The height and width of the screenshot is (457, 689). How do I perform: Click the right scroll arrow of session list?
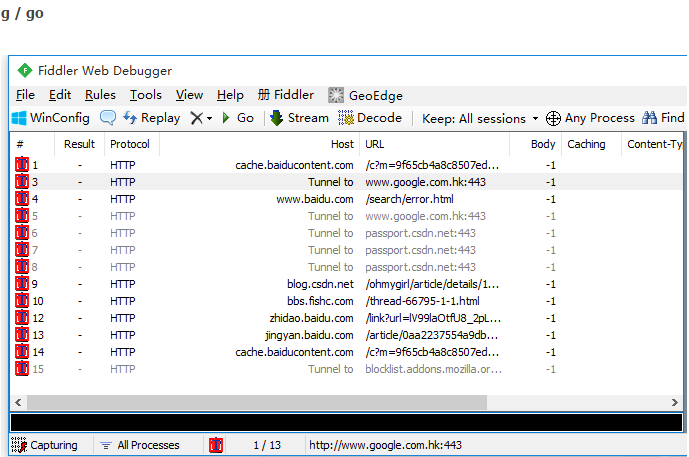tap(674, 402)
